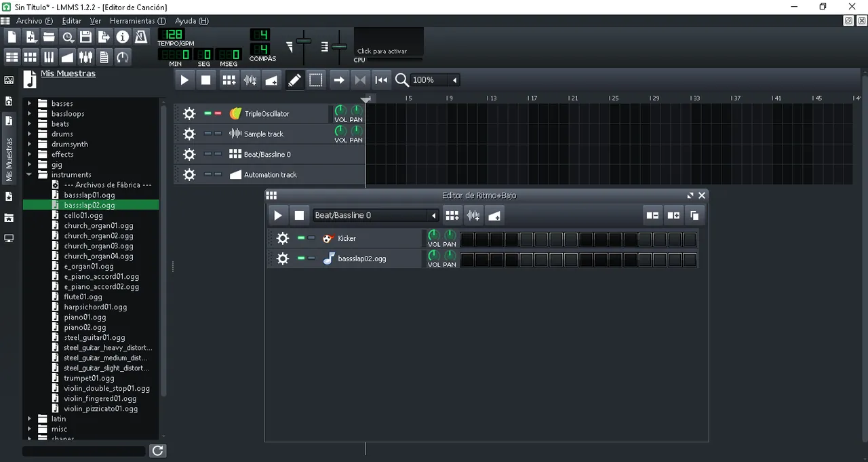Screen dimensions: 868x462
Task: Add automation track in Song Editor toolbar
Action: tap(271, 80)
